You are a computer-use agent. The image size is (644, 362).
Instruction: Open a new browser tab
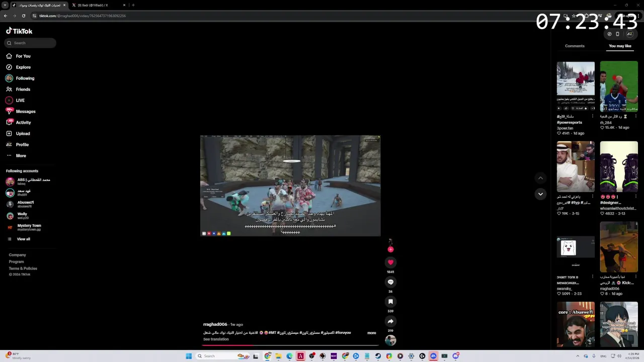pos(133,5)
